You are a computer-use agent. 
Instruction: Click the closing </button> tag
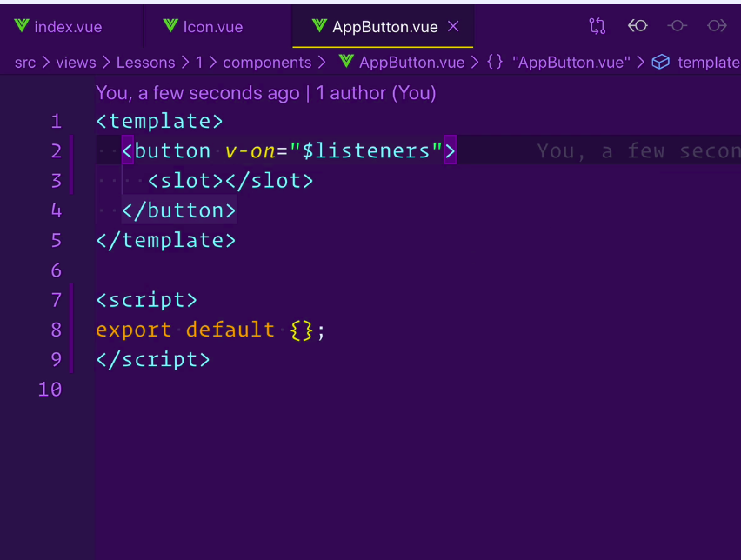click(178, 210)
